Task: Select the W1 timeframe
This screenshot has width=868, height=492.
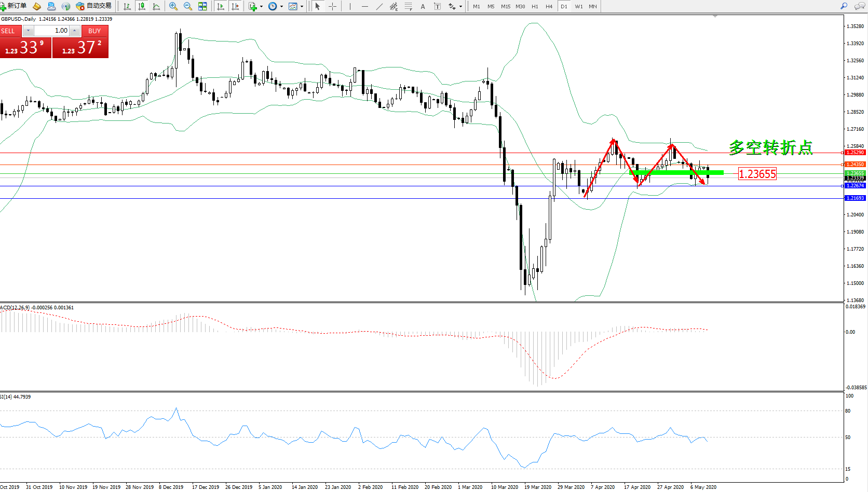Action: click(578, 6)
